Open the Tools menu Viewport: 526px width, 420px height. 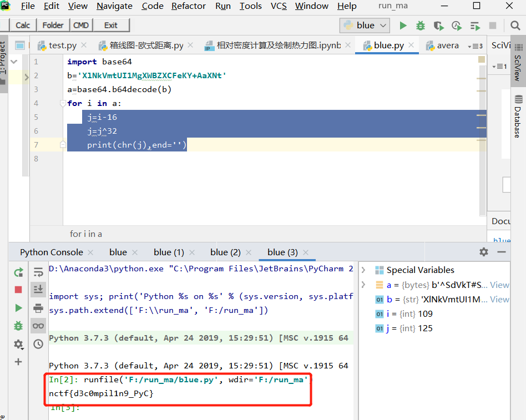pyautogui.click(x=250, y=6)
